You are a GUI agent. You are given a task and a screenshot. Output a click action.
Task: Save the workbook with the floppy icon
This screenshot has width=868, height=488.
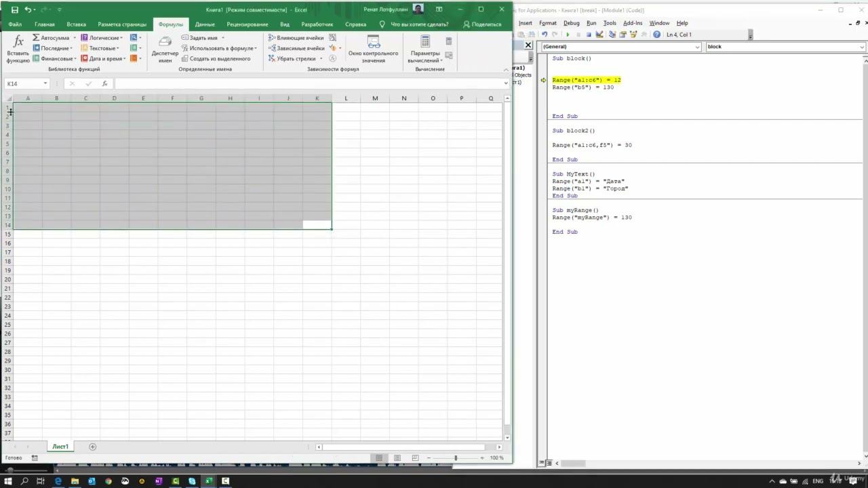pyautogui.click(x=14, y=9)
